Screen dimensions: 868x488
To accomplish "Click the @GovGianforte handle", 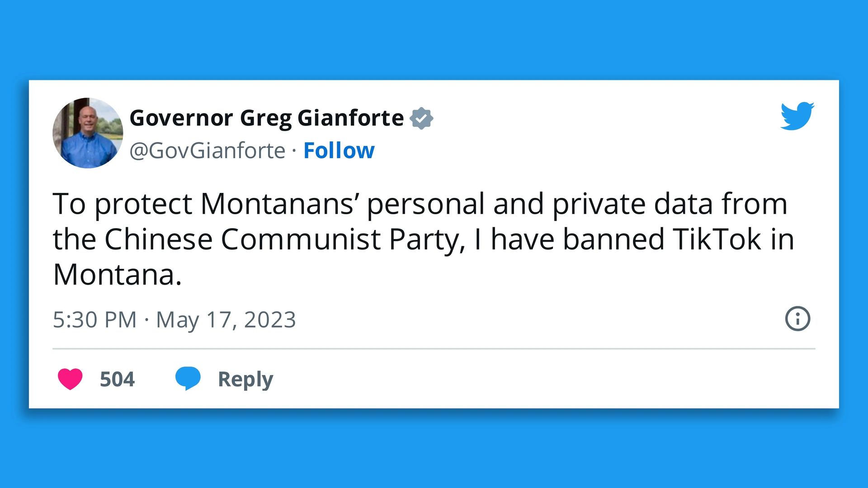I will 208,150.
